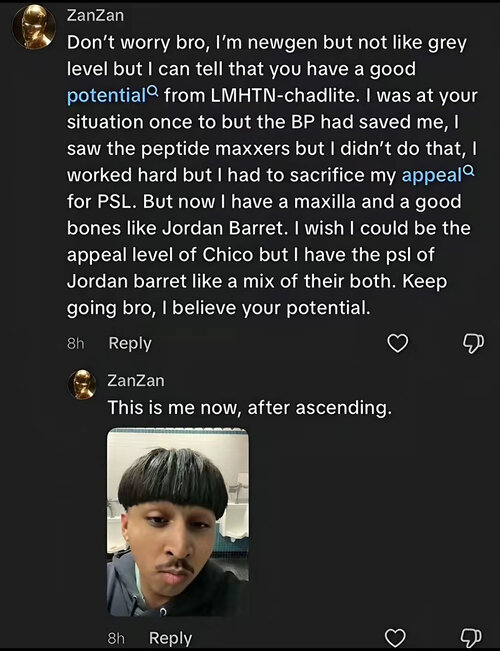Tap the search magnifier next to 'appeal'
Image resolution: width=500 pixels, height=651 pixels.
(468, 169)
